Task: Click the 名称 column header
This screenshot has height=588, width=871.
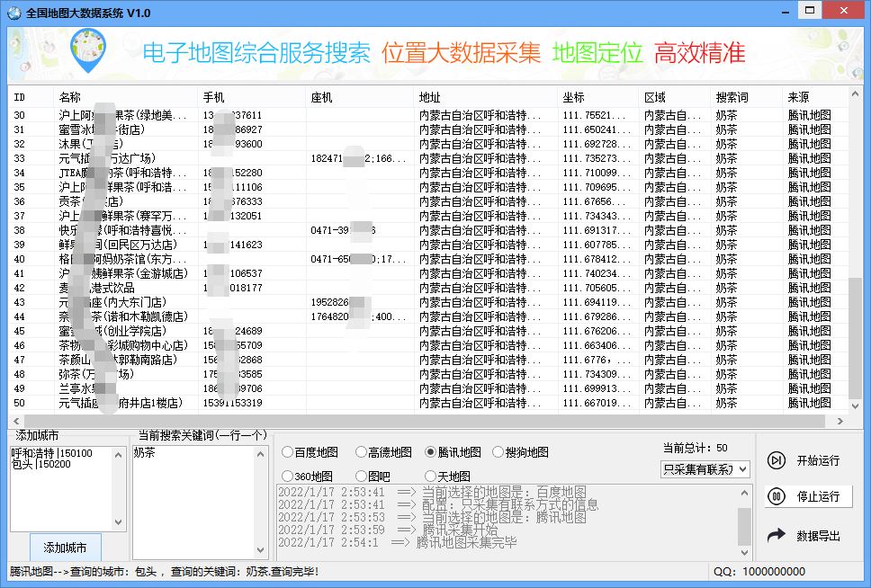Action: coord(108,96)
